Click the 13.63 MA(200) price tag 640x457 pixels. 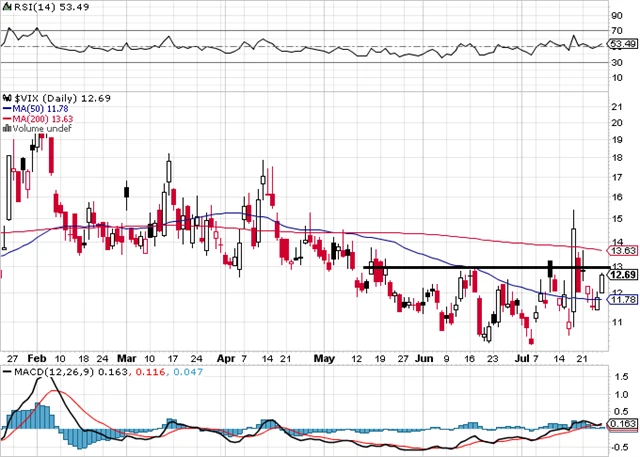[621, 250]
